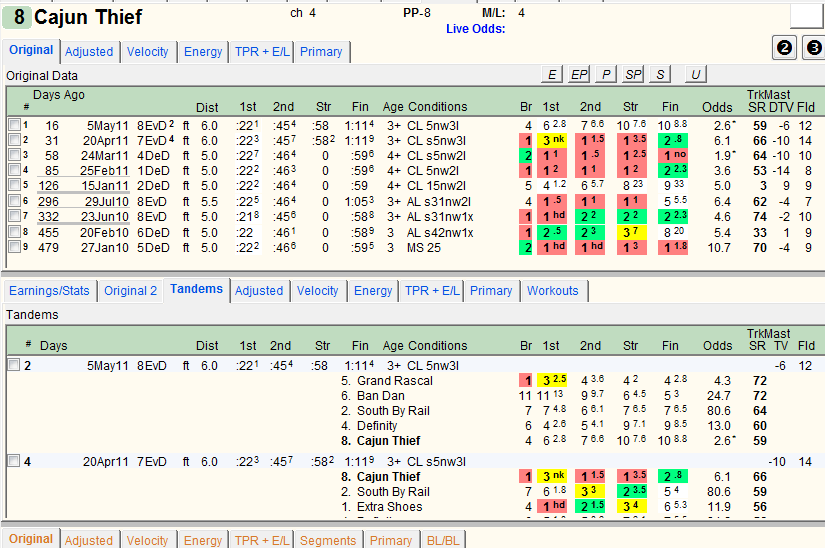
Task: Check the checkbox for race line 7 (23Jun10)
Action: [x=14, y=216]
